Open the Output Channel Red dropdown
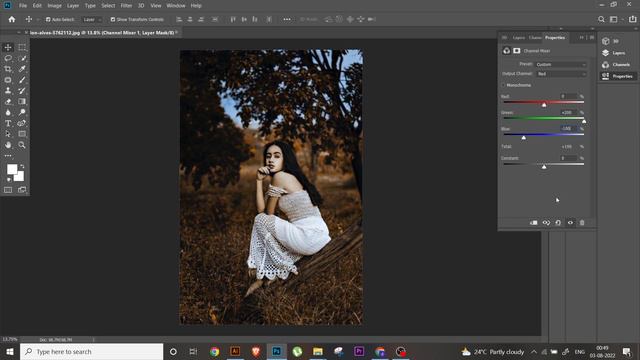Screen dimensions: 640x360 coord(561,74)
